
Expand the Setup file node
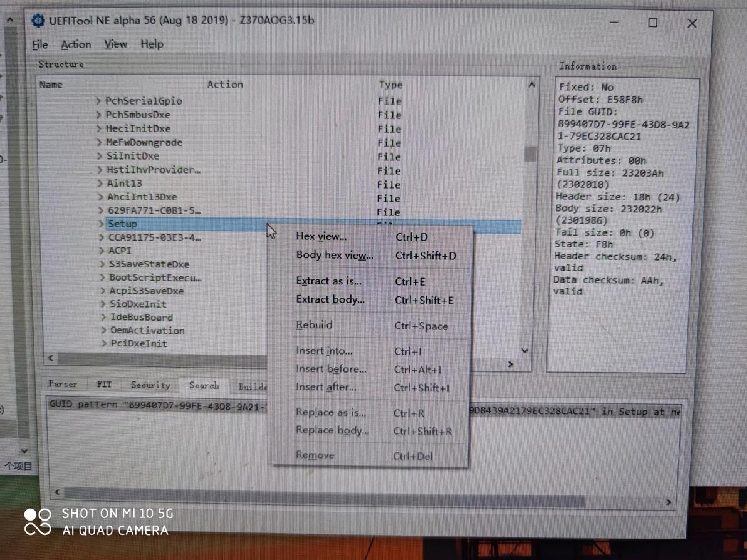coord(101,224)
